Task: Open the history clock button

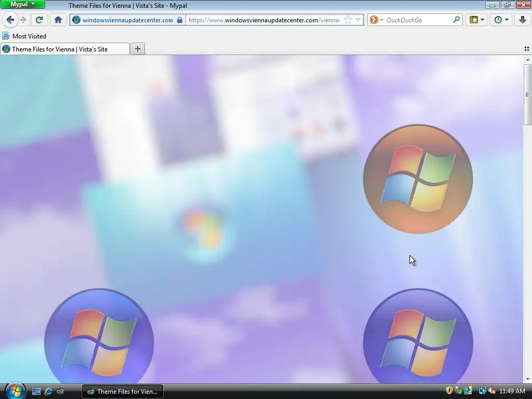Action: tap(498, 20)
